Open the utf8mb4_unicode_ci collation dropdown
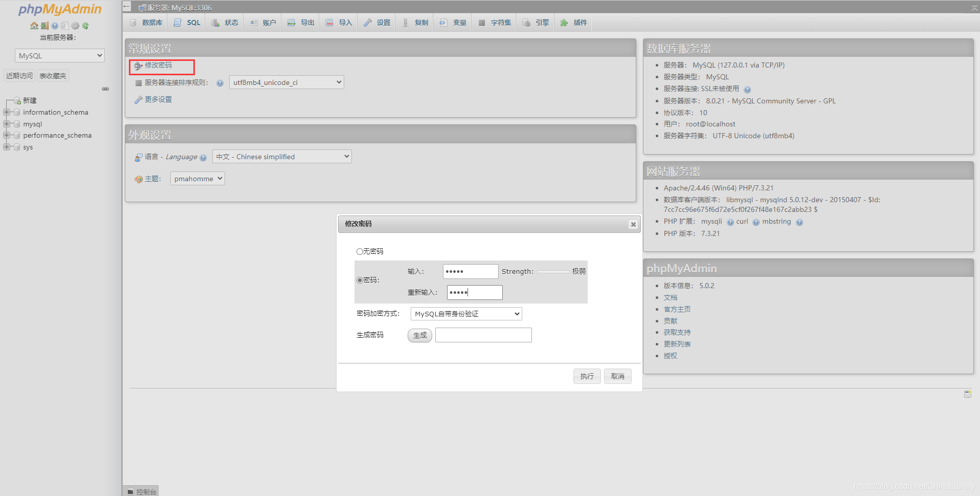This screenshot has height=496, width=980. (286, 82)
